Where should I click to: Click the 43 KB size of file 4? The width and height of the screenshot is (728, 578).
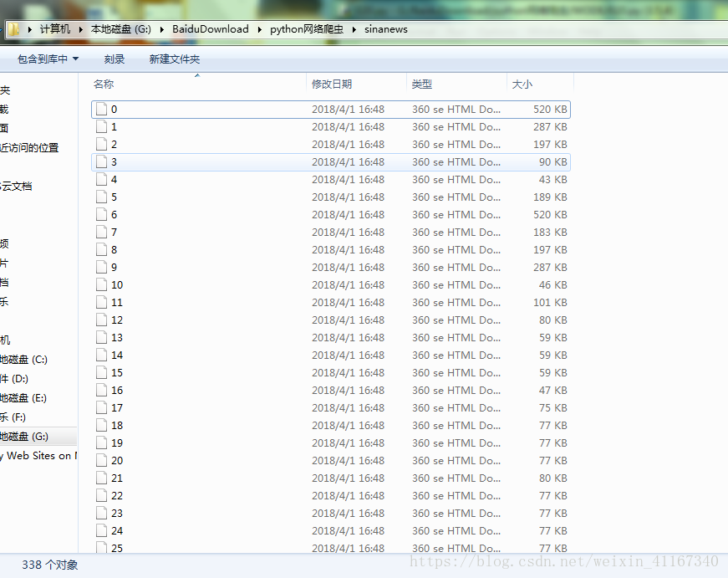coord(553,179)
